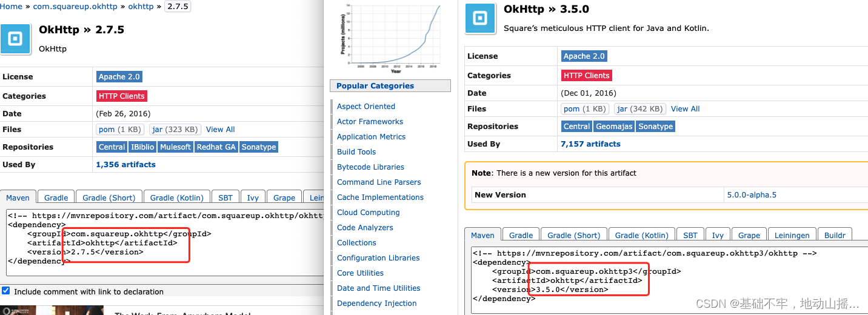Select the Ivy tab in 3.5.0 page
The height and width of the screenshot is (315, 868).
coord(718,235)
